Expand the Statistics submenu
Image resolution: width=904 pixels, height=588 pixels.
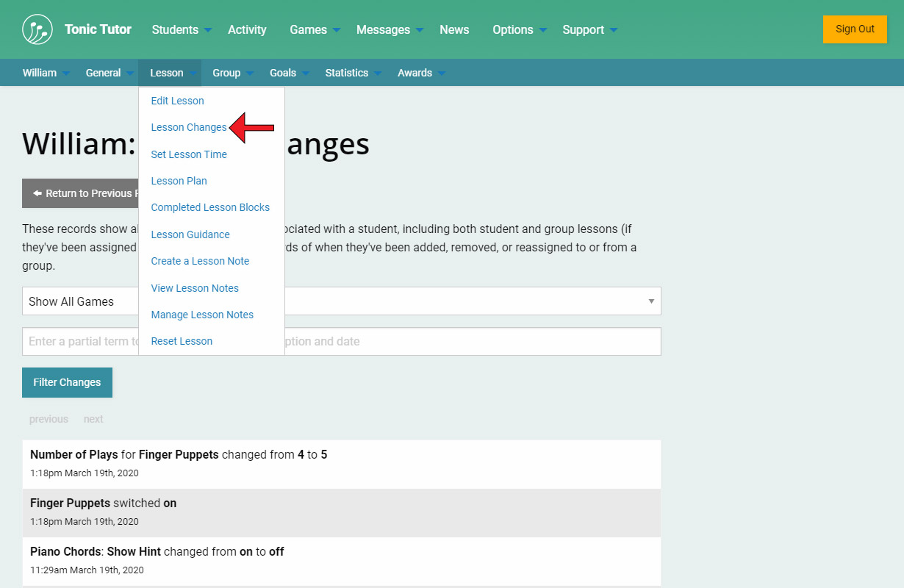pos(353,73)
